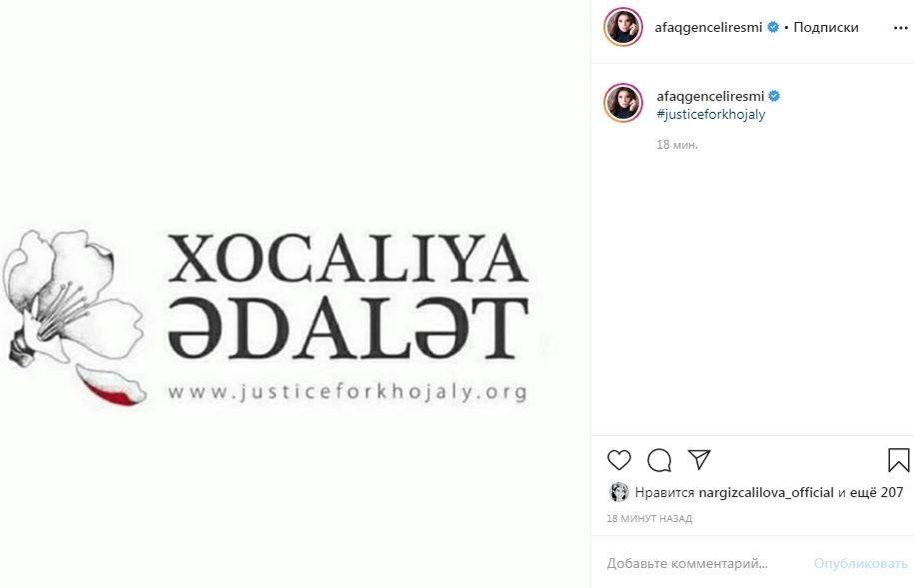Viewport: 914px width, 588px height.
Task: Like the post with the heart icon
Action: click(618, 460)
